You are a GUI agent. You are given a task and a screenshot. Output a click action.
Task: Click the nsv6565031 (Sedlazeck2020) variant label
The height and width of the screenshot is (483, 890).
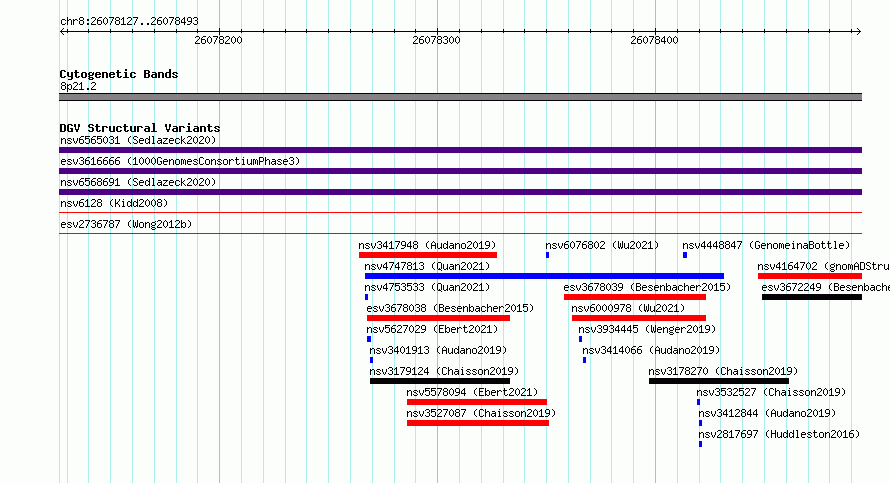pyautogui.click(x=138, y=140)
